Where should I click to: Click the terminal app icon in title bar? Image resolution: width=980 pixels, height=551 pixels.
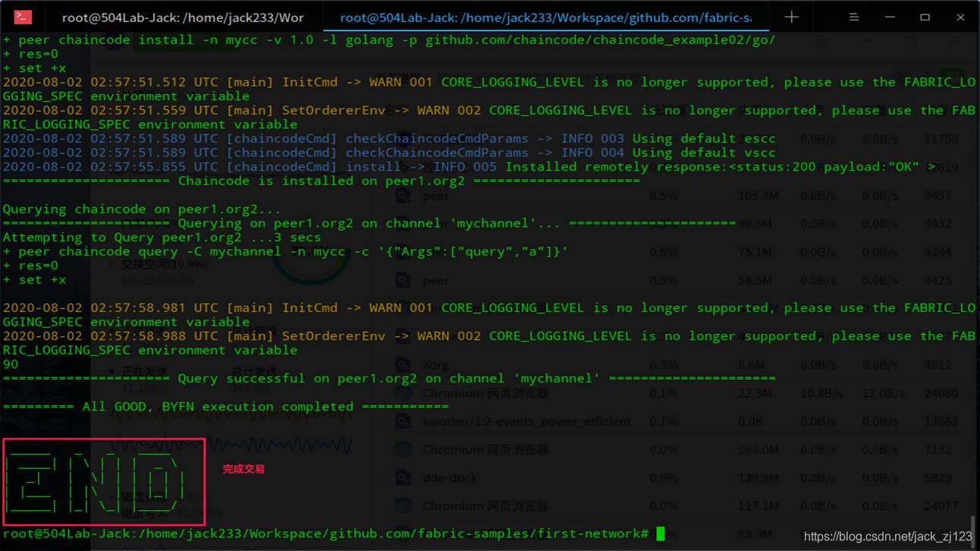pos(23,17)
